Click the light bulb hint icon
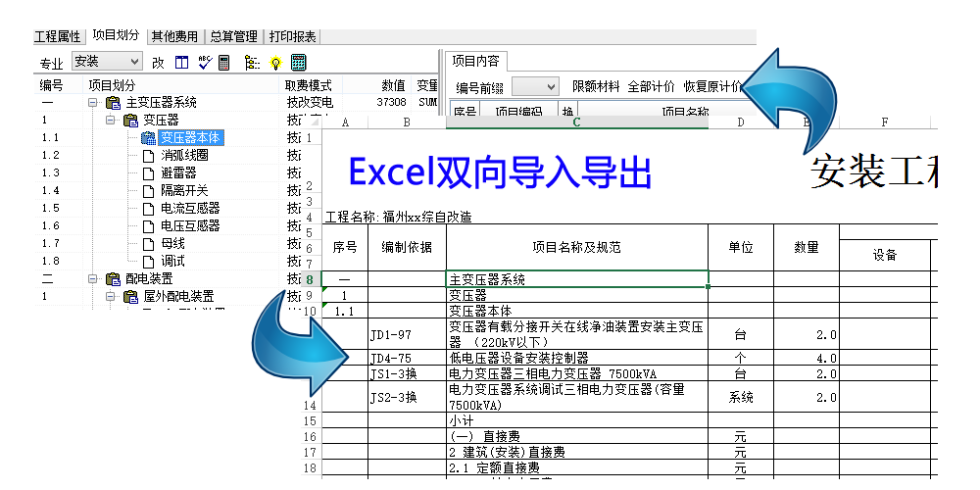980x490 pixels. pyautogui.click(x=275, y=63)
